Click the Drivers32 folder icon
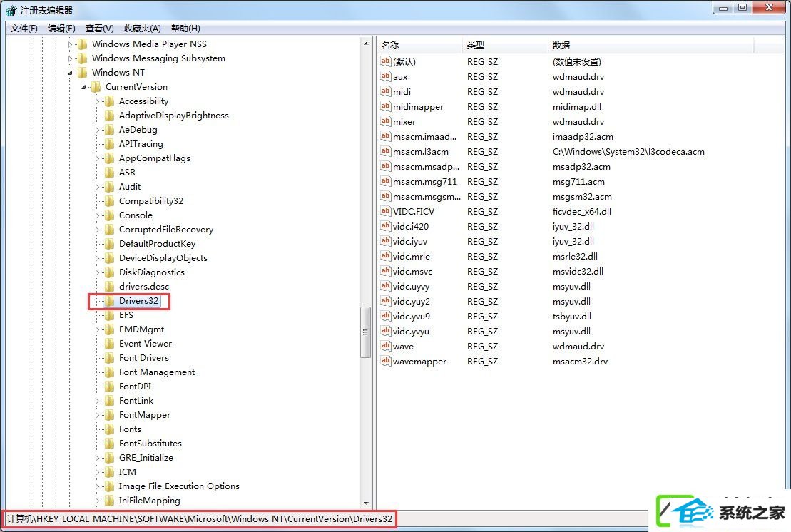 [109, 301]
